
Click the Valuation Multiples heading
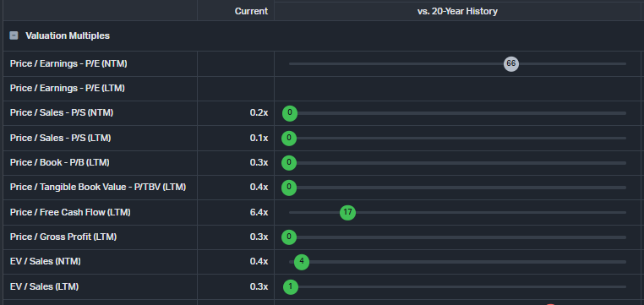68,35
